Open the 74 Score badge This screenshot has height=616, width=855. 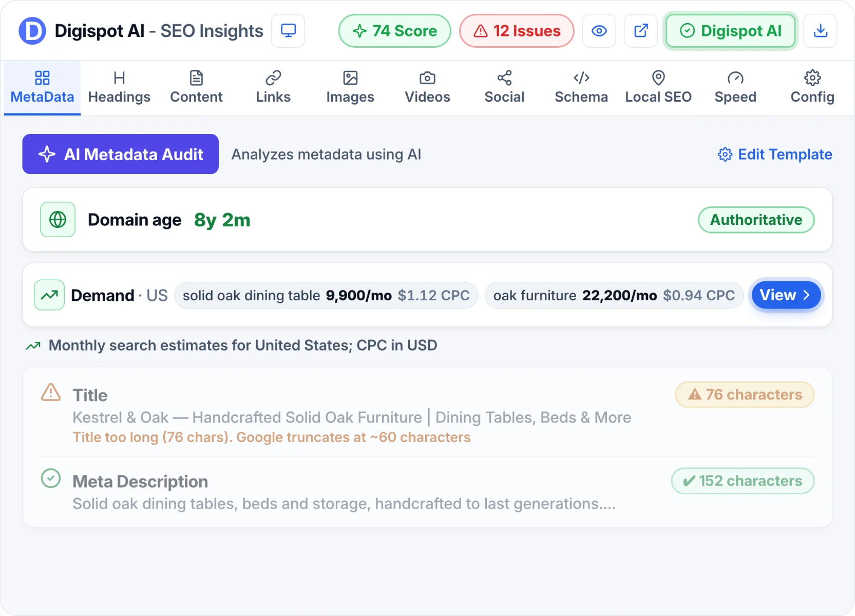coord(394,31)
